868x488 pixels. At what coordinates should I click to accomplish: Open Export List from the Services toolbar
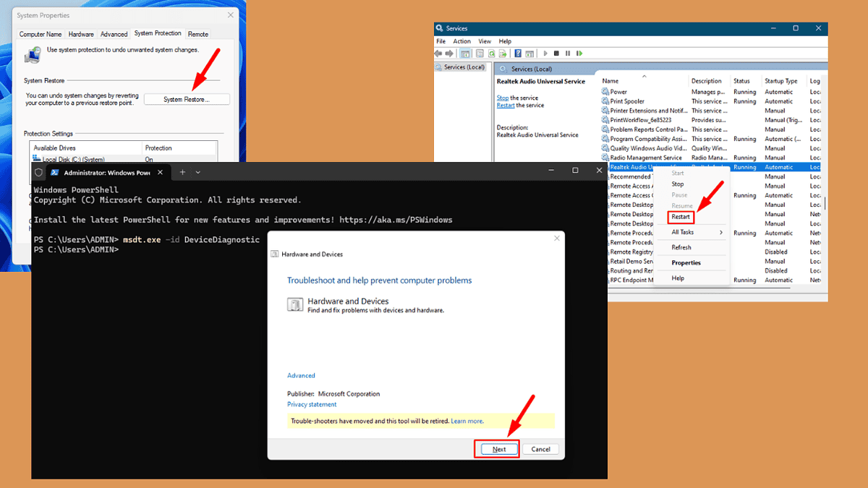coord(503,53)
